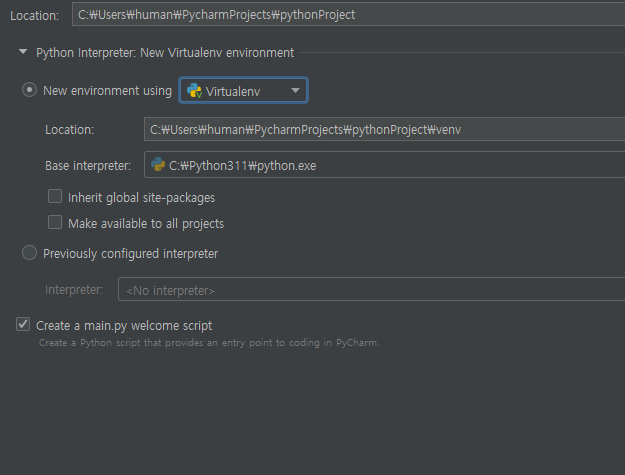Enable Inherit global site-packages checkbox
This screenshot has height=475, width=625.
[x=55, y=196]
